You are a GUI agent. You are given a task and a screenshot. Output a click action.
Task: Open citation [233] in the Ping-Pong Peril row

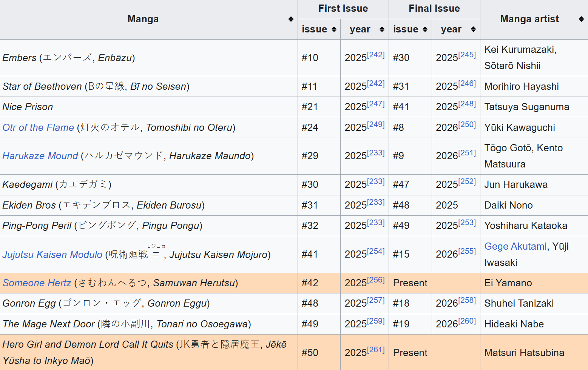click(x=376, y=223)
